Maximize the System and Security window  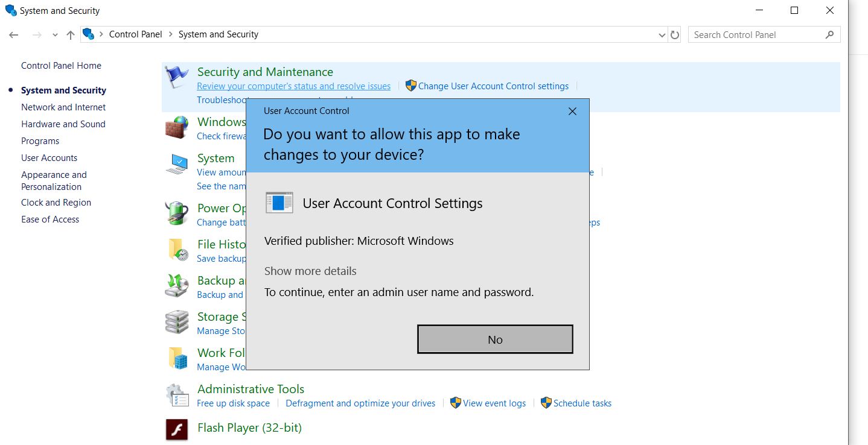(794, 10)
